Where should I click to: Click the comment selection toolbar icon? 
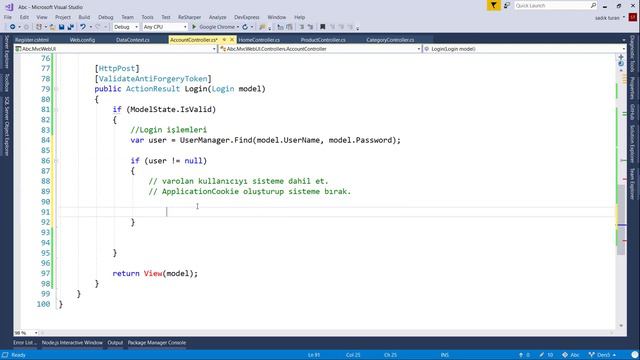[302, 27]
